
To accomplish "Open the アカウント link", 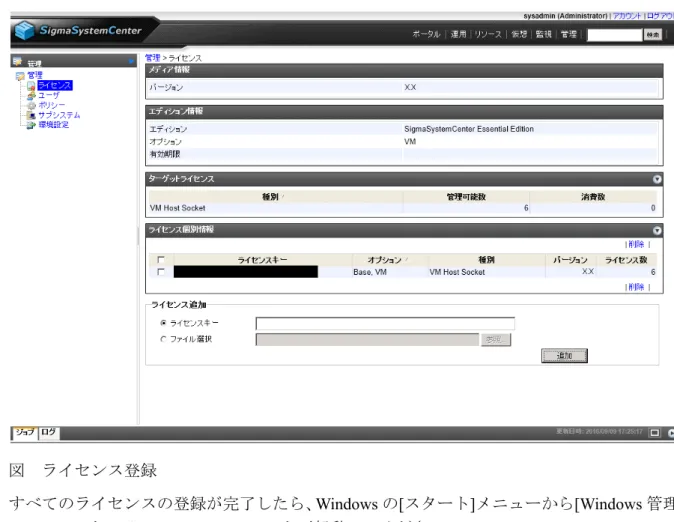I will click(627, 16).
